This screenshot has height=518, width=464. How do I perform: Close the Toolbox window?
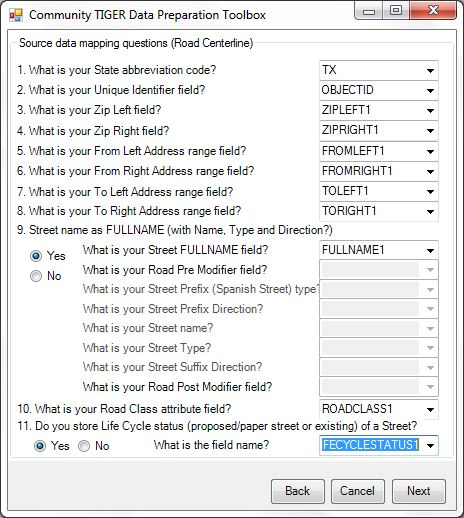click(x=433, y=11)
